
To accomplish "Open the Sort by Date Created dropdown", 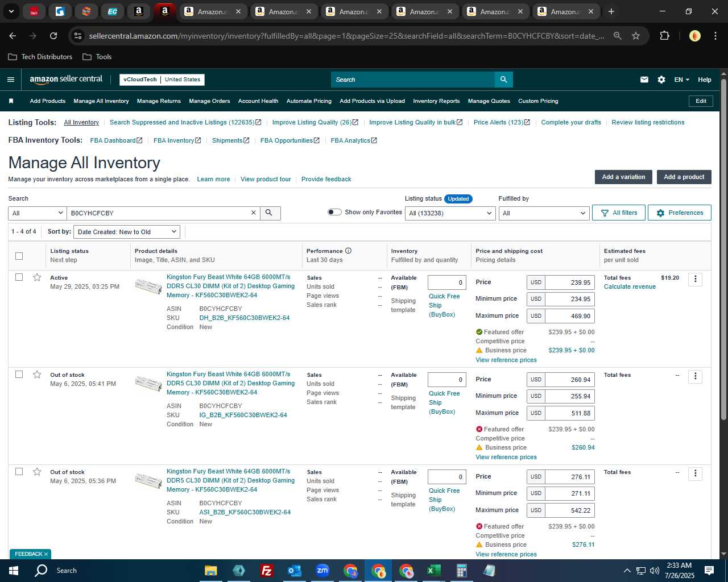I will [x=127, y=232].
